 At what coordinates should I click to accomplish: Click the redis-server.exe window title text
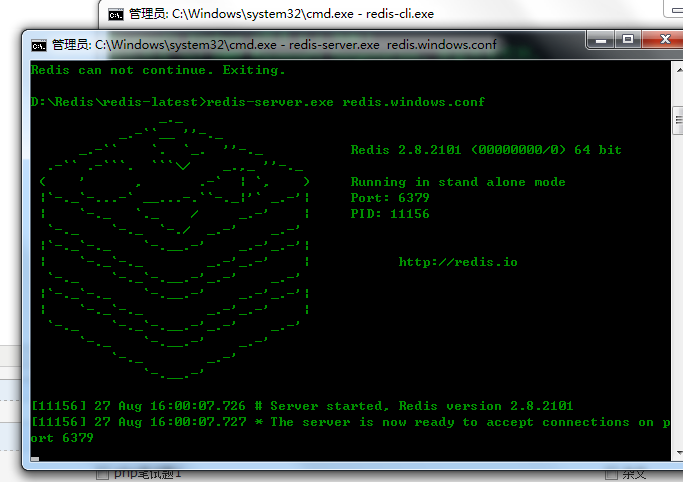[x=274, y=45]
